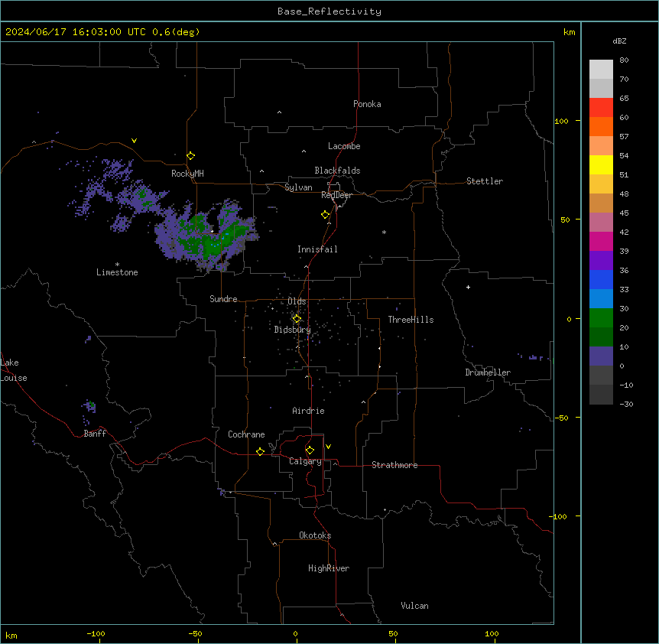This screenshot has height=644, width=659.
Task: Click the yellow diamond marker below RedDeer
Action: tap(326, 215)
